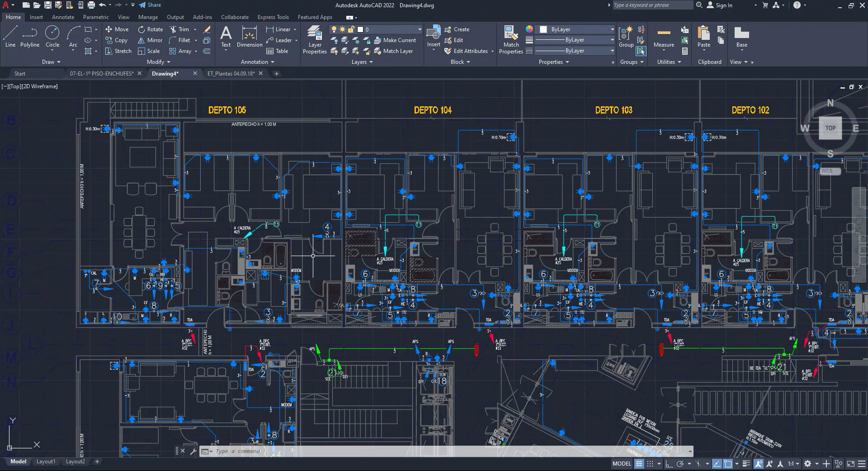This screenshot has width=868, height=471.
Task: Toggle object snap mode
Action: tap(727, 464)
